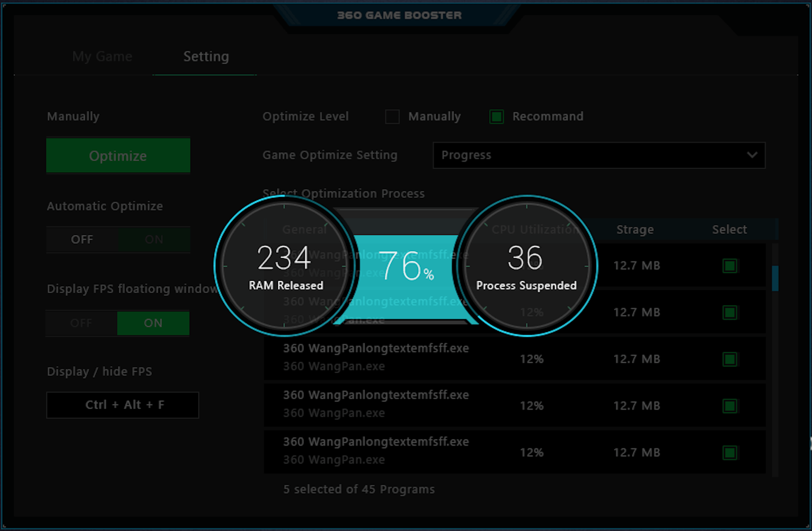Toggle Display FPS floating window to OFF
The height and width of the screenshot is (531, 812).
80,322
